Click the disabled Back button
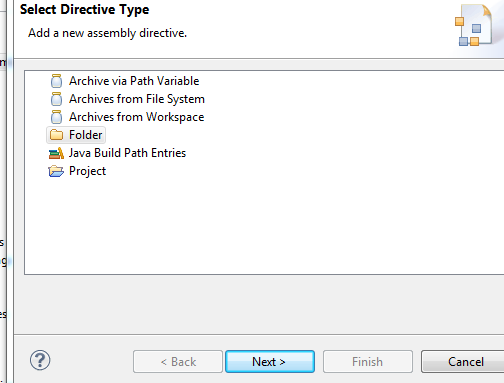Image resolution: width=504 pixels, height=383 pixels. point(178,362)
